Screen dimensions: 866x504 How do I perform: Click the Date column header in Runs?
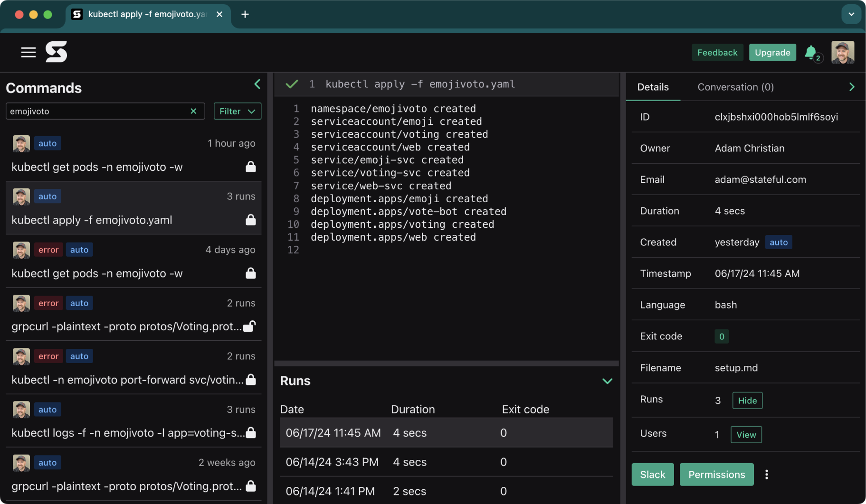coord(292,409)
